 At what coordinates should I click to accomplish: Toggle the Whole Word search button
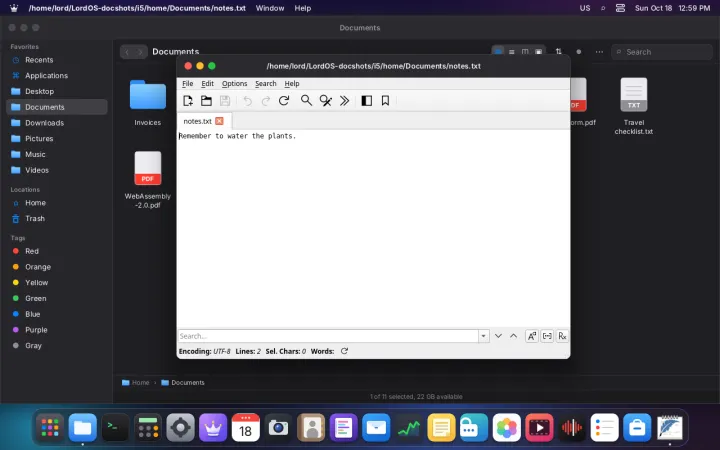(547, 336)
